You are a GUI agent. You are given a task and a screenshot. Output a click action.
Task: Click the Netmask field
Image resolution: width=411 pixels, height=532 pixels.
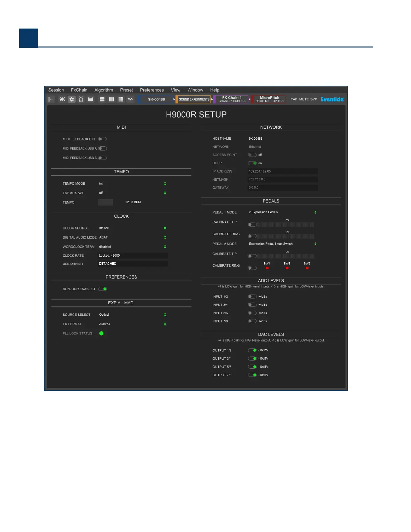[x=283, y=179]
